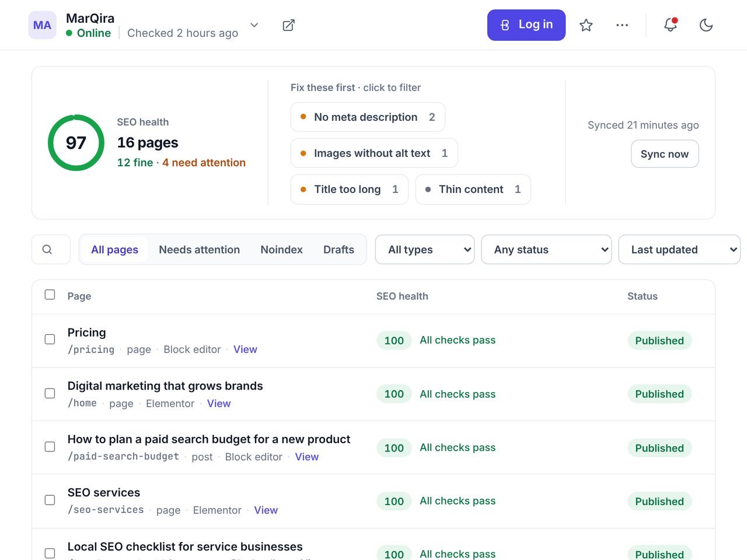Click the Status column header
Image resolution: width=747 pixels, height=560 pixels.
(x=643, y=296)
